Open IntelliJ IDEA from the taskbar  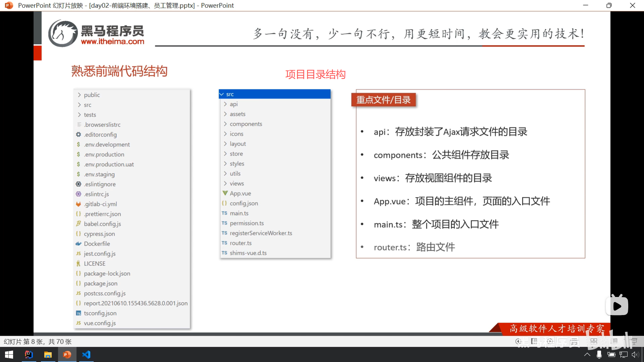point(29,355)
